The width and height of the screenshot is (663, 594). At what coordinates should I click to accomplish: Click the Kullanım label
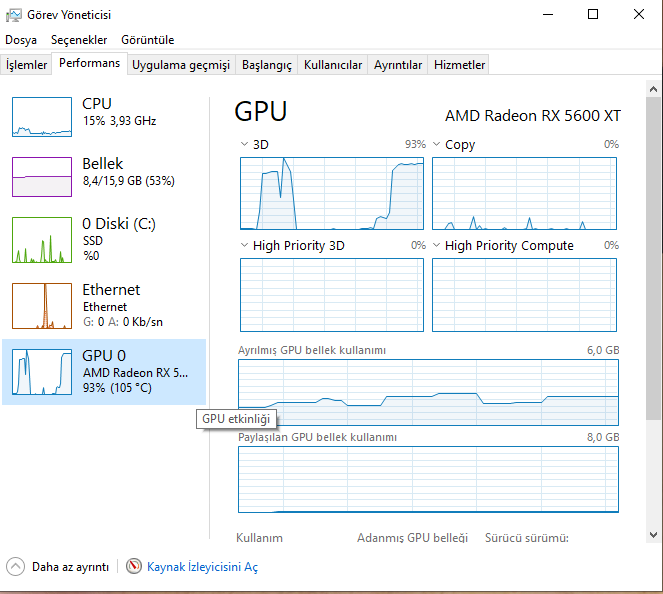pyautogui.click(x=259, y=538)
